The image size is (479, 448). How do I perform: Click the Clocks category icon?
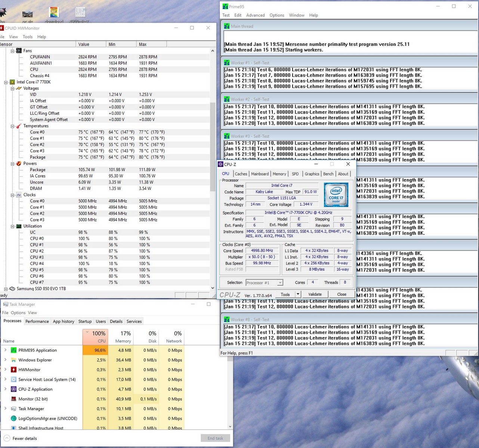(19, 195)
